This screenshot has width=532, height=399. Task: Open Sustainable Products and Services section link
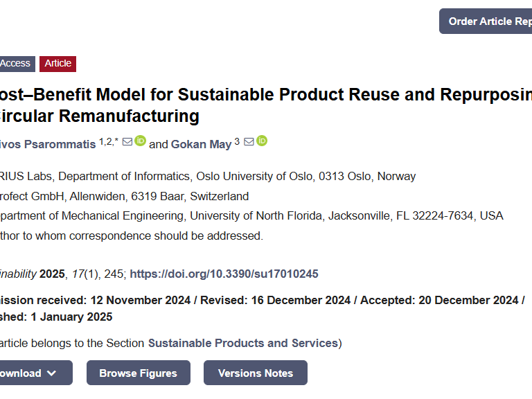pyautogui.click(x=242, y=343)
